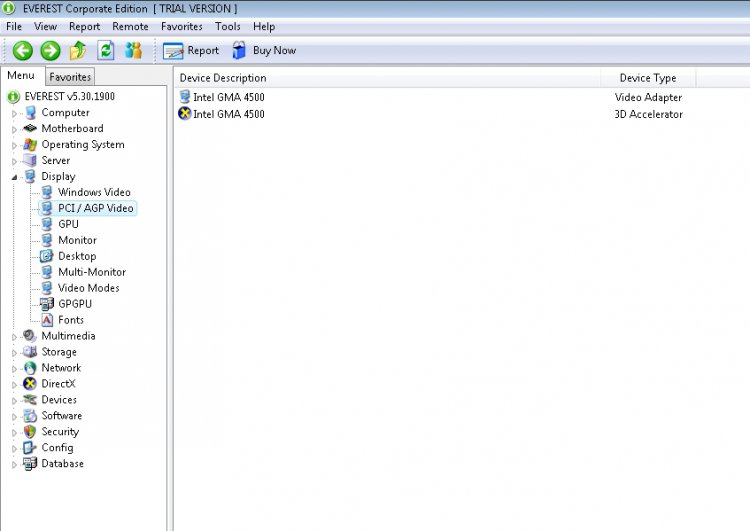
Task: Expand the Devices tree node
Action: [x=14, y=401]
